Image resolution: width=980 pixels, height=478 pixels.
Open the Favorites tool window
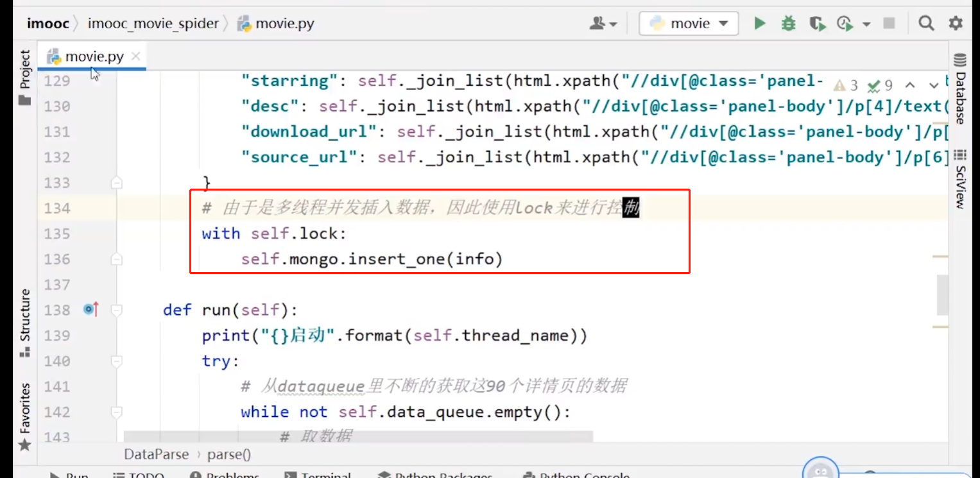[24, 416]
